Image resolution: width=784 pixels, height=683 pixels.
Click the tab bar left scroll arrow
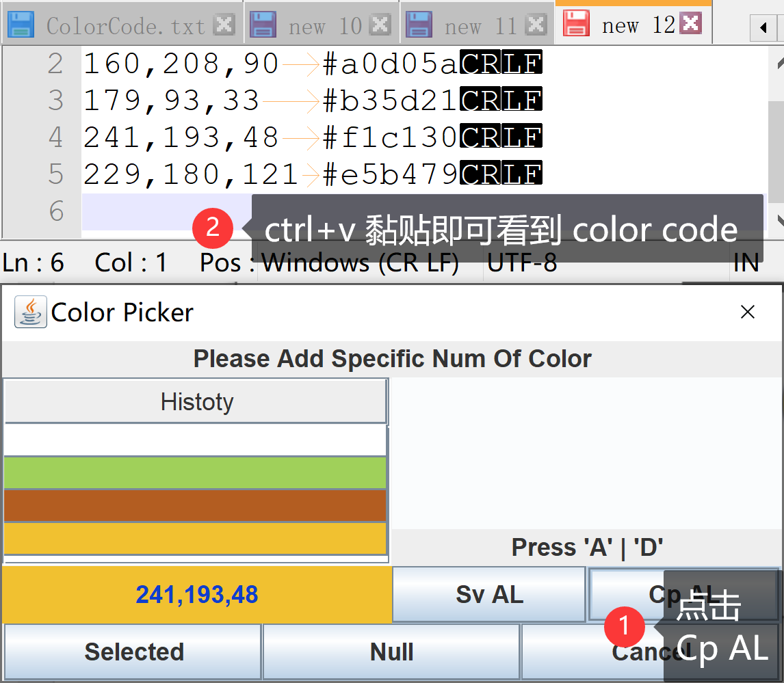763,27
